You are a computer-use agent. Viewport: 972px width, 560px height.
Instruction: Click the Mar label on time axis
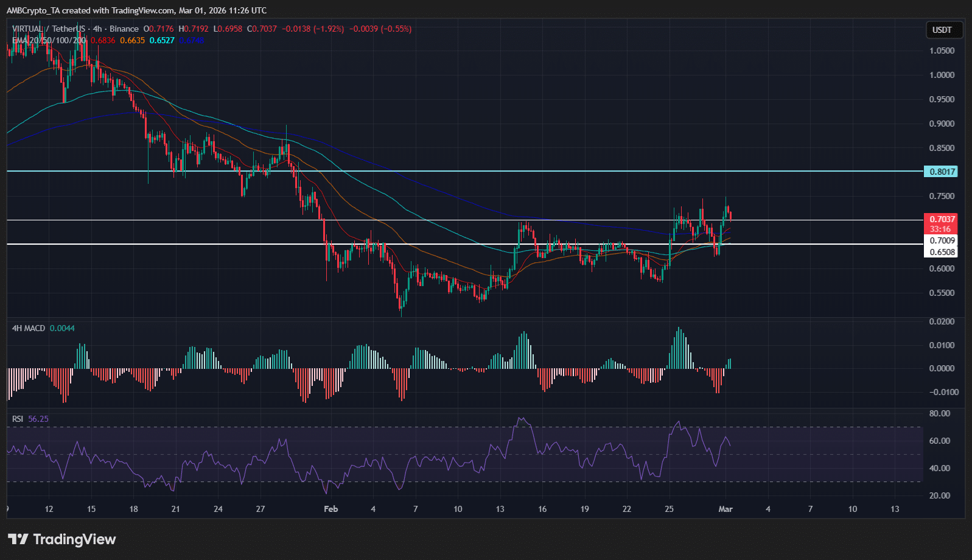[725, 509]
